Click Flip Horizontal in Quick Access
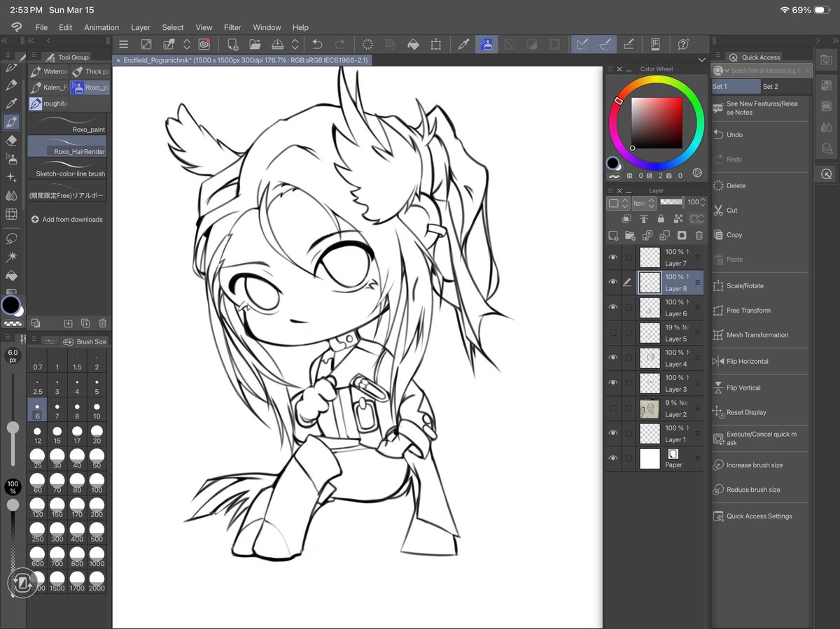The height and width of the screenshot is (629, 840). click(x=760, y=361)
